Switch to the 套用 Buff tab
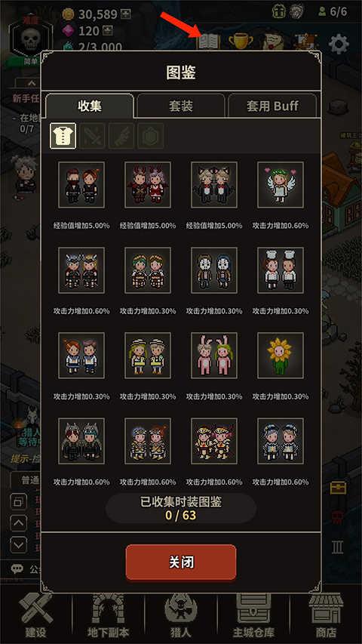This screenshot has height=644, width=362. click(x=272, y=106)
